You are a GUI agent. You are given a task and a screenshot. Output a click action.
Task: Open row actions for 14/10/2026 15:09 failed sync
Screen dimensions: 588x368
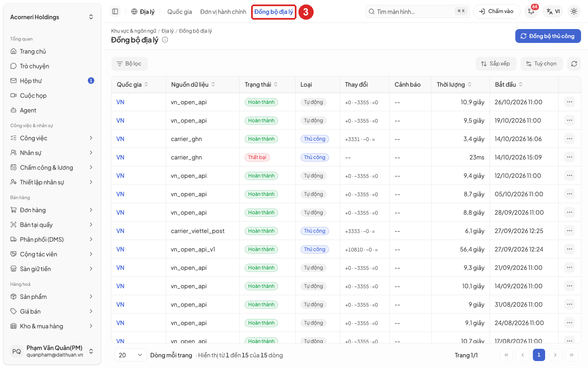(570, 157)
